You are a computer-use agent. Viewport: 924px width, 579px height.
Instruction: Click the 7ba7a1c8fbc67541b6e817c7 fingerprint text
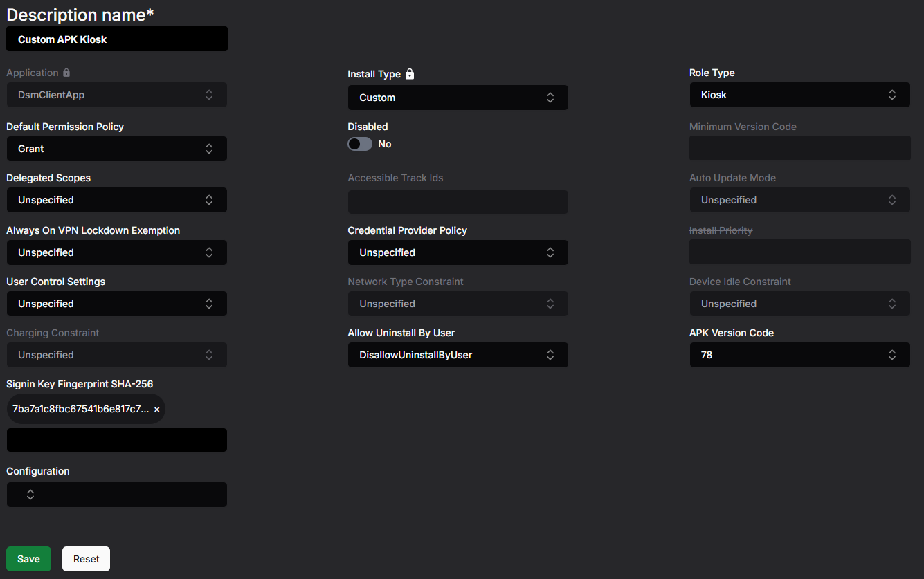point(80,410)
